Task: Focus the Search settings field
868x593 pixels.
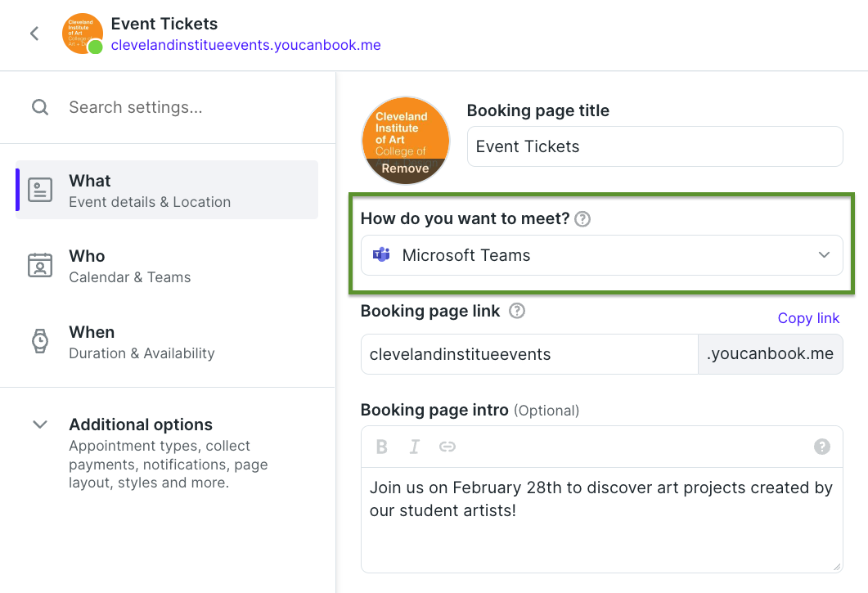Action: (x=136, y=107)
